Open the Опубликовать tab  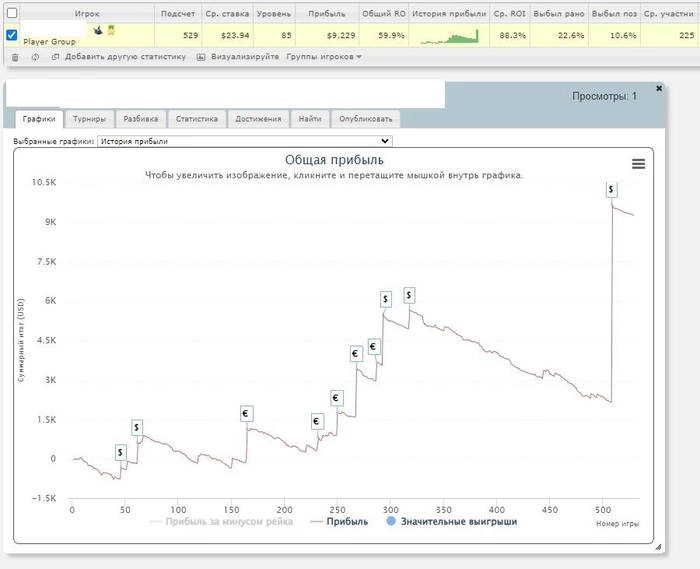point(366,119)
